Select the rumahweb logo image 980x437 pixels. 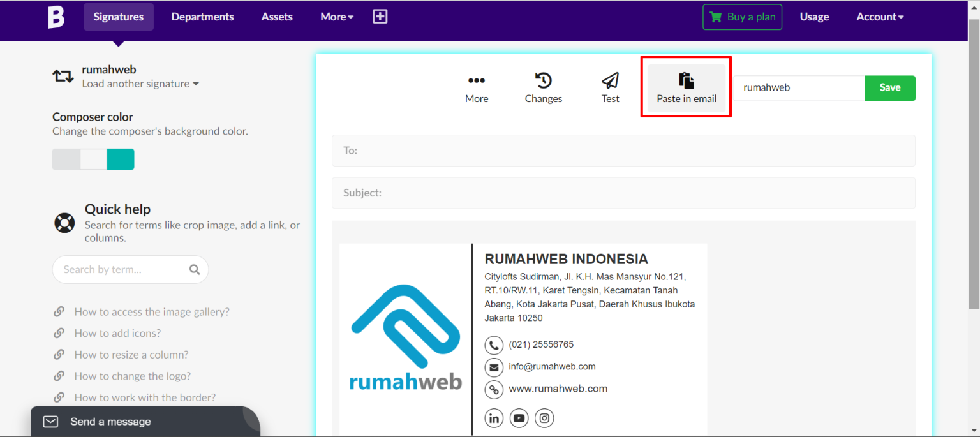405,338
